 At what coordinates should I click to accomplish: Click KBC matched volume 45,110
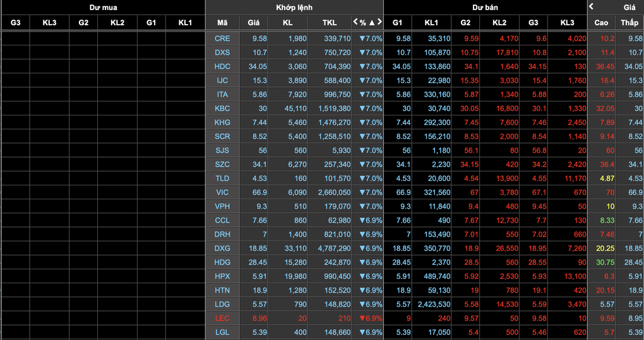[x=295, y=108]
